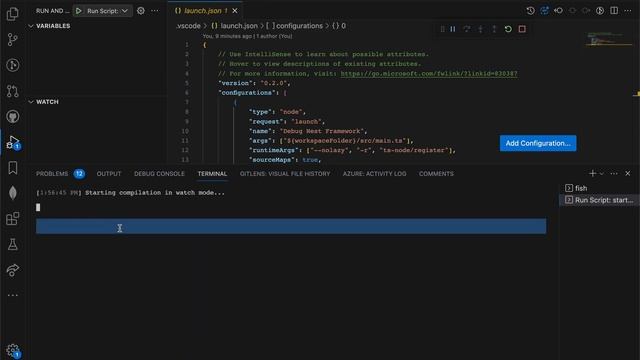Switch to the PROBLEMS panel tab
The width and height of the screenshot is (640, 360).
point(60,174)
